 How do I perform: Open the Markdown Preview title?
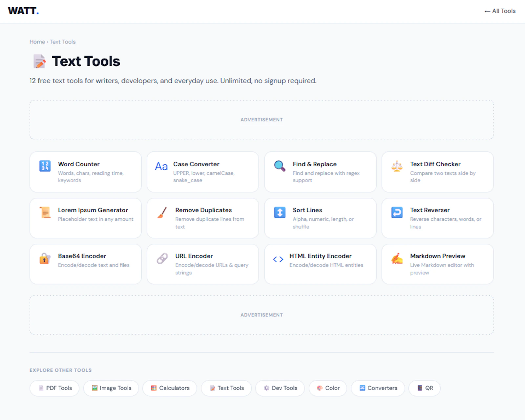[x=438, y=256]
